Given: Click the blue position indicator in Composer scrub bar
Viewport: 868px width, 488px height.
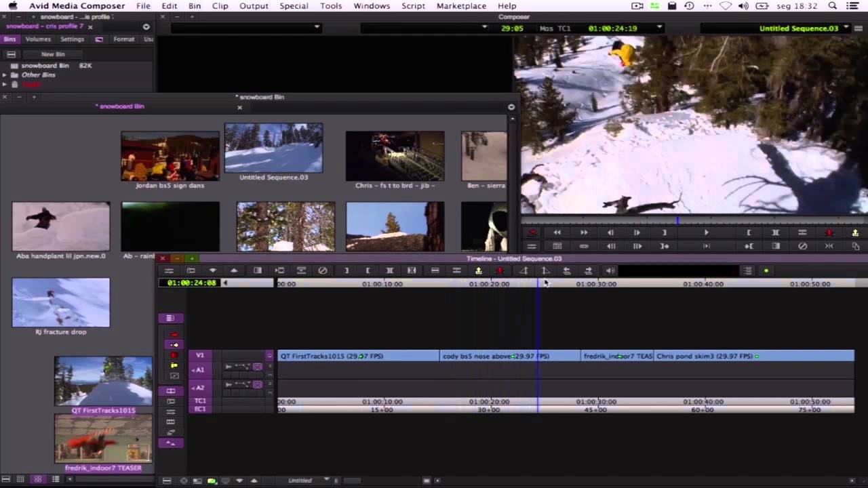Looking at the screenshot, I should click(x=677, y=220).
